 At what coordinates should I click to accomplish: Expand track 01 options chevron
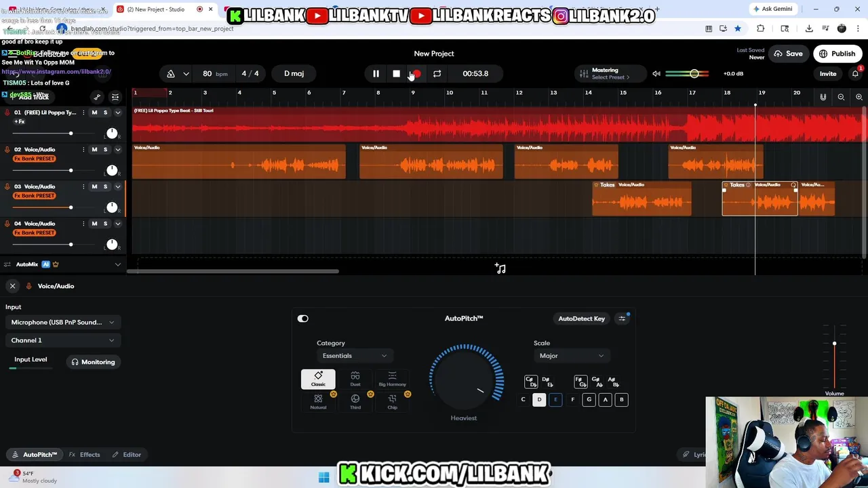tap(117, 113)
